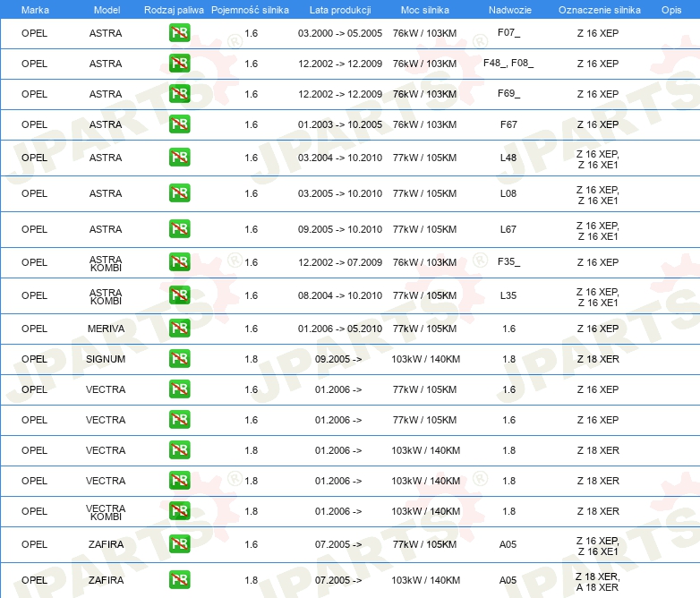The width and height of the screenshot is (700, 598).
Task: Select the Signum production date 09.2005 ->
Action: [x=338, y=359]
